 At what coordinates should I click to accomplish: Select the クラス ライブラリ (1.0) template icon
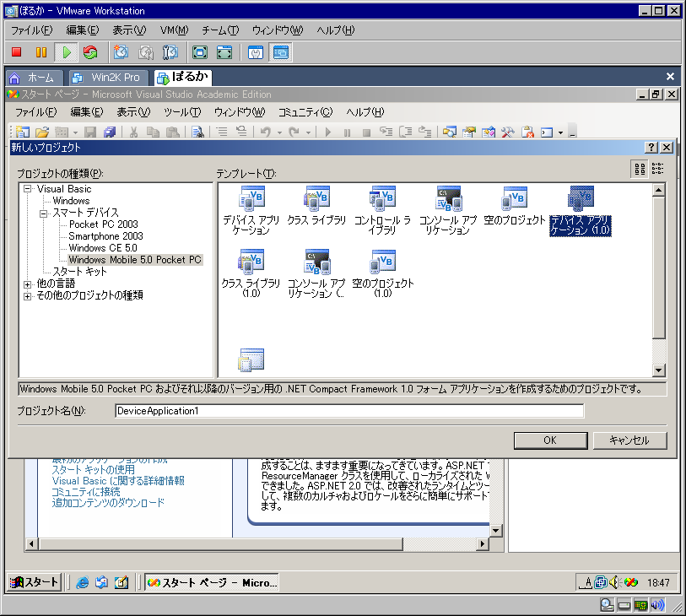tap(251, 263)
